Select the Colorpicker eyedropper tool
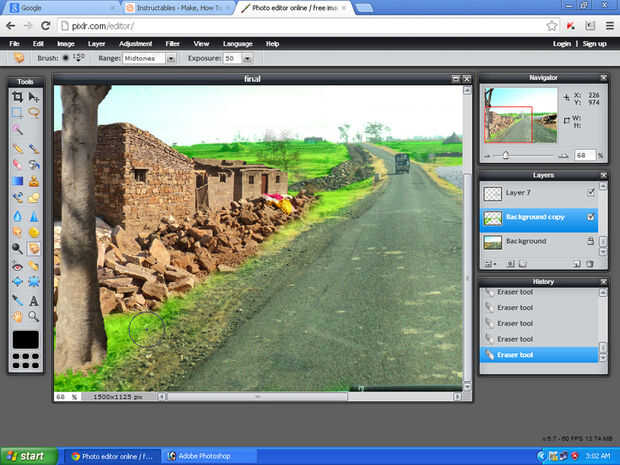The width and height of the screenshot is (620, 465). point(17,301)
